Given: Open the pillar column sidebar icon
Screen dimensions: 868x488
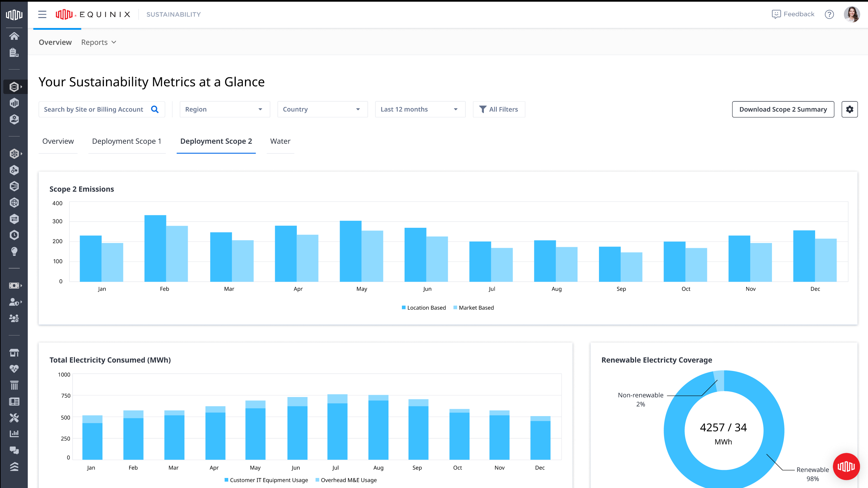Looking at the screenshot, I should pos(14,385).
